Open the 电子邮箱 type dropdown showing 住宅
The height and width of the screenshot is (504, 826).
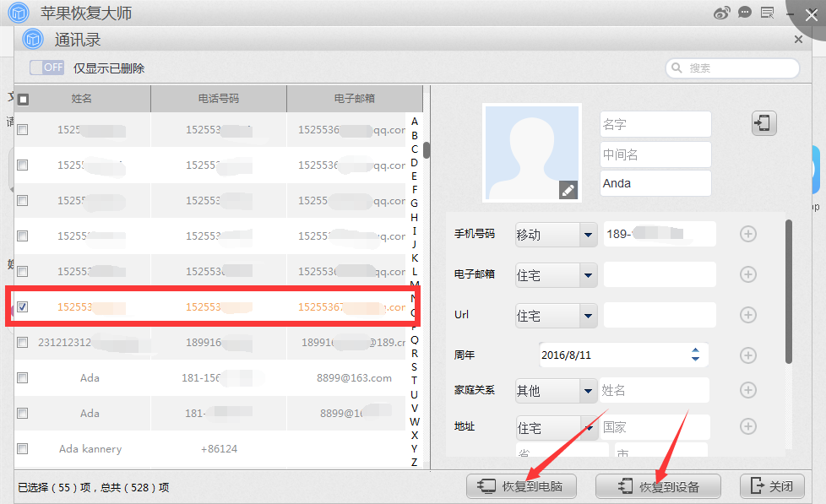click(x=589, y=275)
